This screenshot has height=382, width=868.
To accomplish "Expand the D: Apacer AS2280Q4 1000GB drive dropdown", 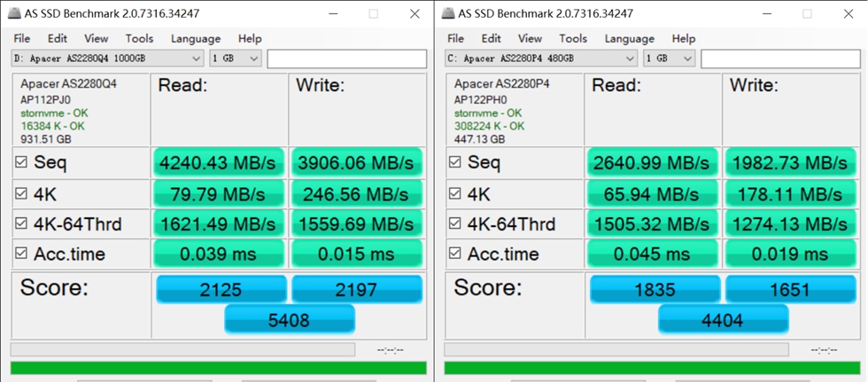I will (107, 58).
